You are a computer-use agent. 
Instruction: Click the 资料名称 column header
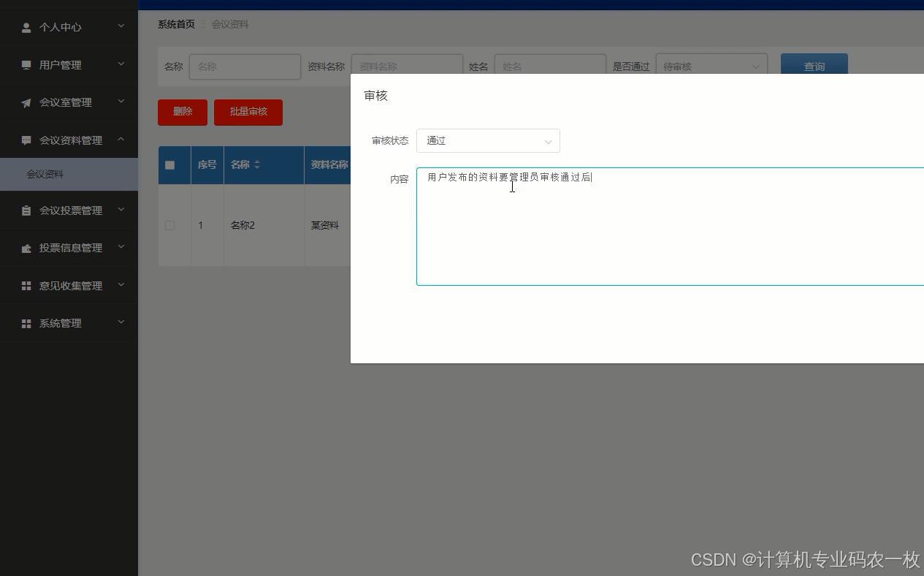point(329,165)
